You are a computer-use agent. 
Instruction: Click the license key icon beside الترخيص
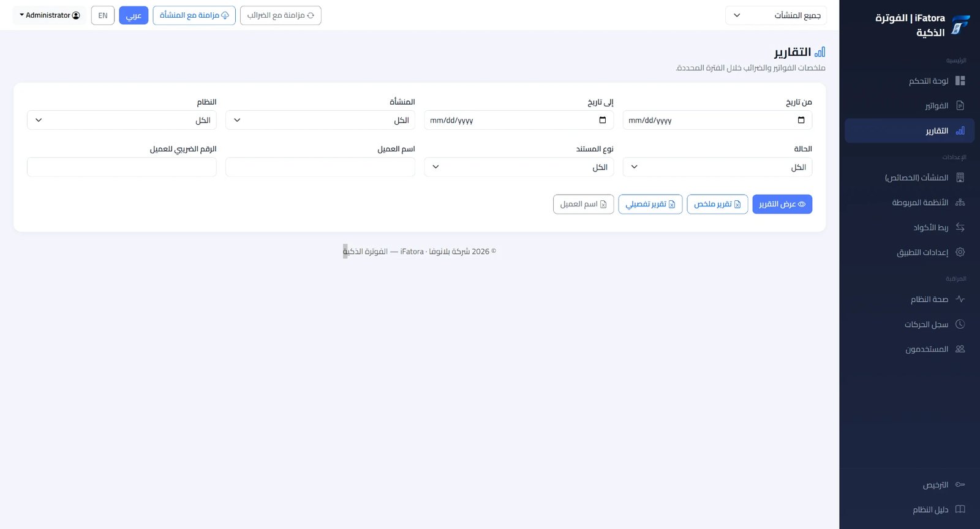point(960,485)
